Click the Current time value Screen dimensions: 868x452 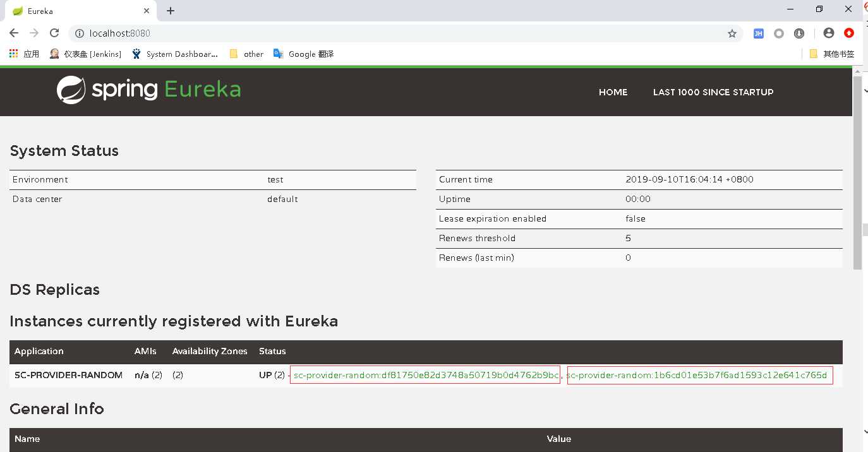coord(689,179)
